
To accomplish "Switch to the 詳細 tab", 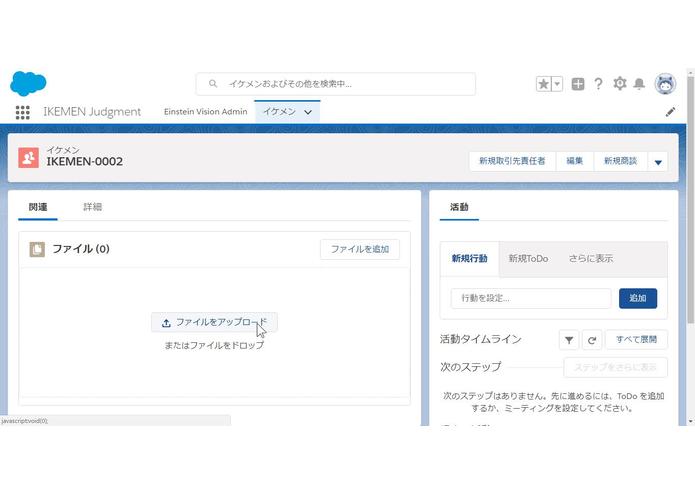I will [x=93, y=207].
